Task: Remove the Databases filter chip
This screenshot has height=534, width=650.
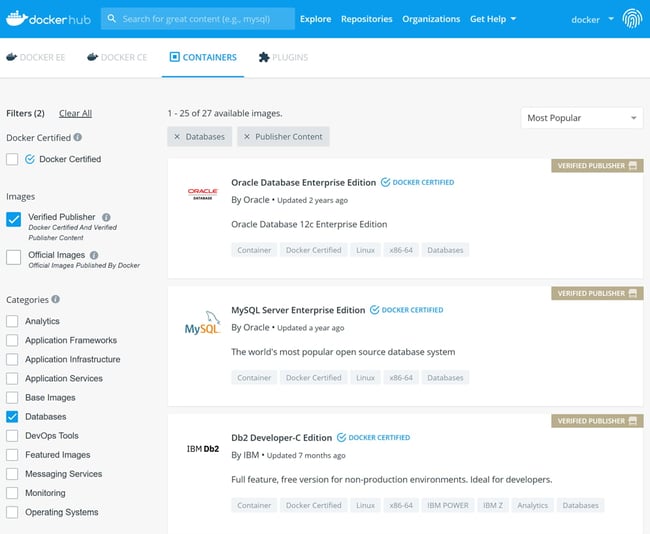Action: click(x=177, y=136)
